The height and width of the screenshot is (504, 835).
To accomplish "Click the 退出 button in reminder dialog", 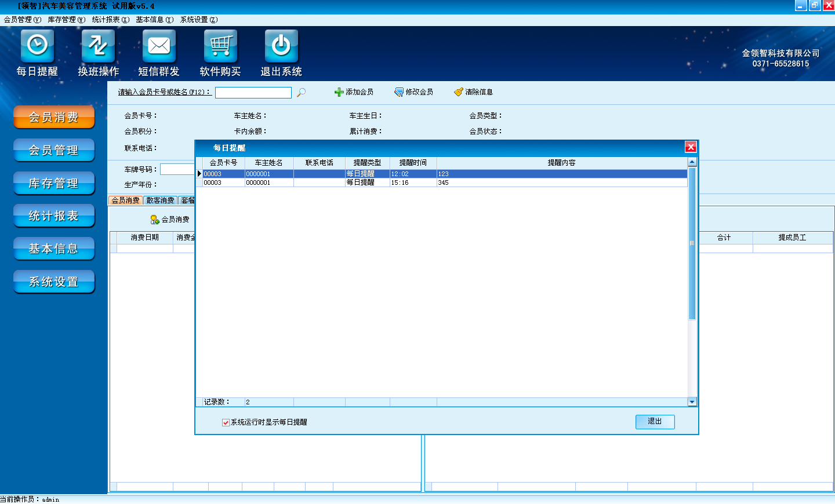I will 655,422.
